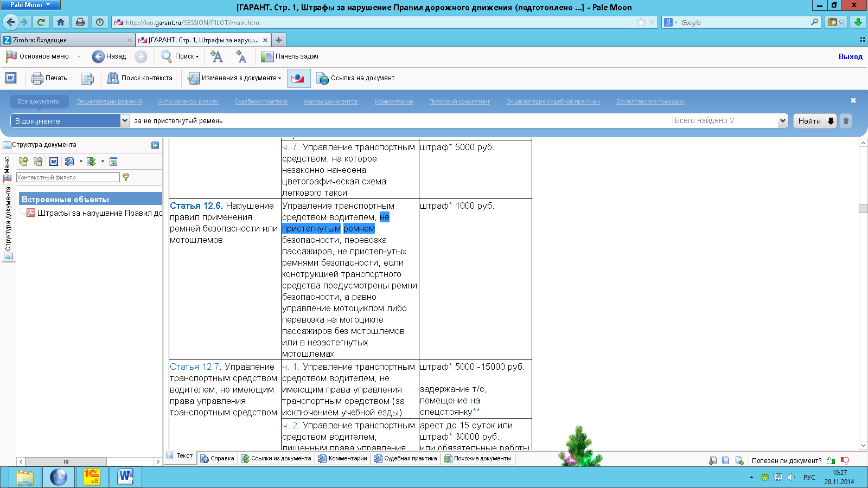Mark document as useful with thumbs up
Viewport: 868px width, 488px height.
point(831,461)
